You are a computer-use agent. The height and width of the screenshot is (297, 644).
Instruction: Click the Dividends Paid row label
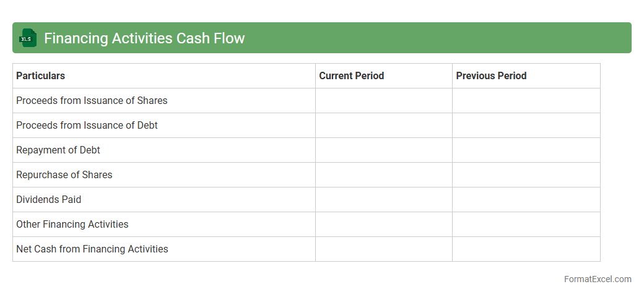tap(49, 200)
